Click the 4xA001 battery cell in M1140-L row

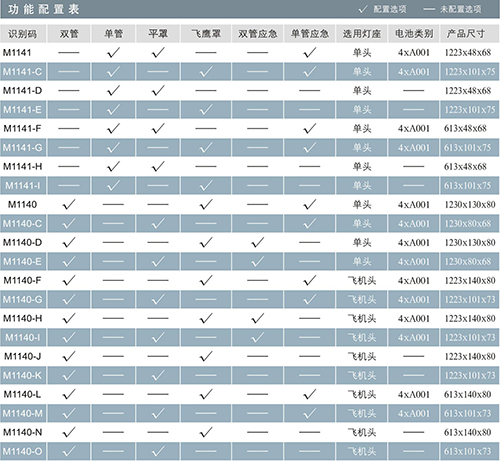pos(414,394)
